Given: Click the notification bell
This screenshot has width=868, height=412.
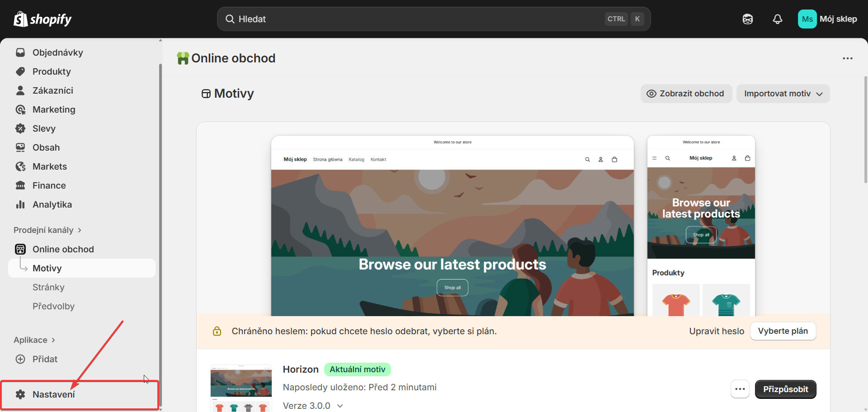Looking at the screenshot, I should [778, 19].
